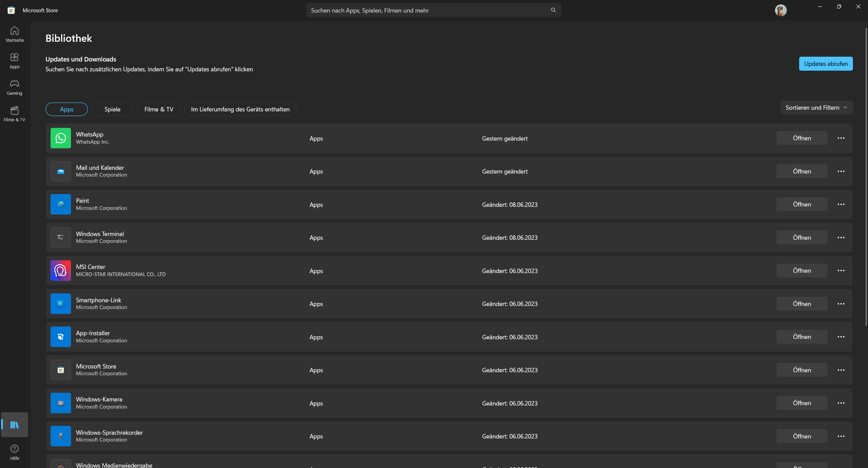Viewport: 868px width, 468px height.
Task: Click Öffnen for Windows Terminal
Action: [801, 238]
